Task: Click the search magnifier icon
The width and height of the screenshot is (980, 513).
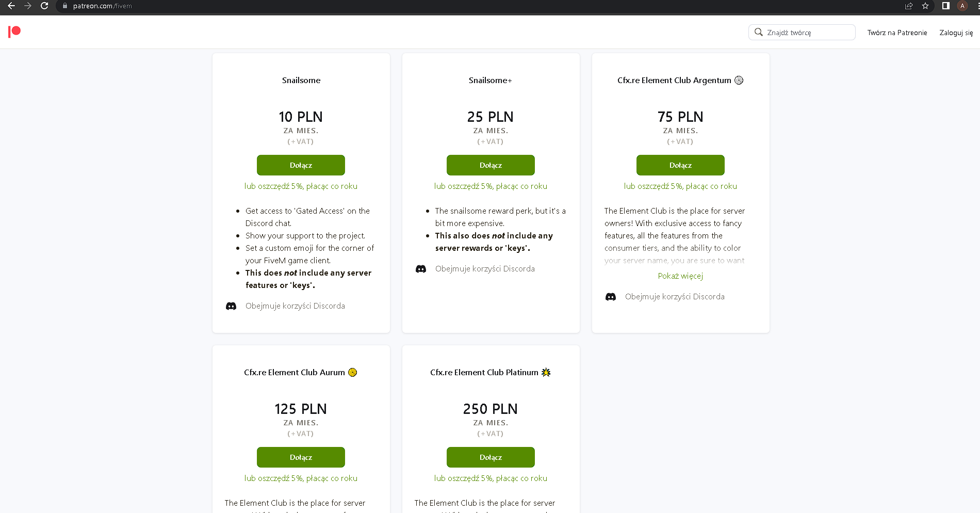Action: coord(759,32)
